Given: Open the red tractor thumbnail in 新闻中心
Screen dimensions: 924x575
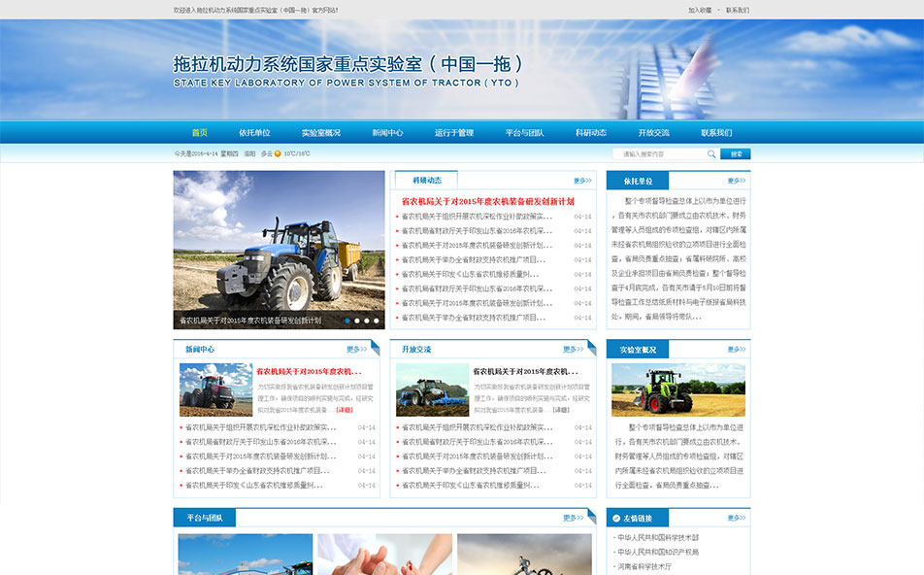Looking at the screenshot, I should click(215, 389).
